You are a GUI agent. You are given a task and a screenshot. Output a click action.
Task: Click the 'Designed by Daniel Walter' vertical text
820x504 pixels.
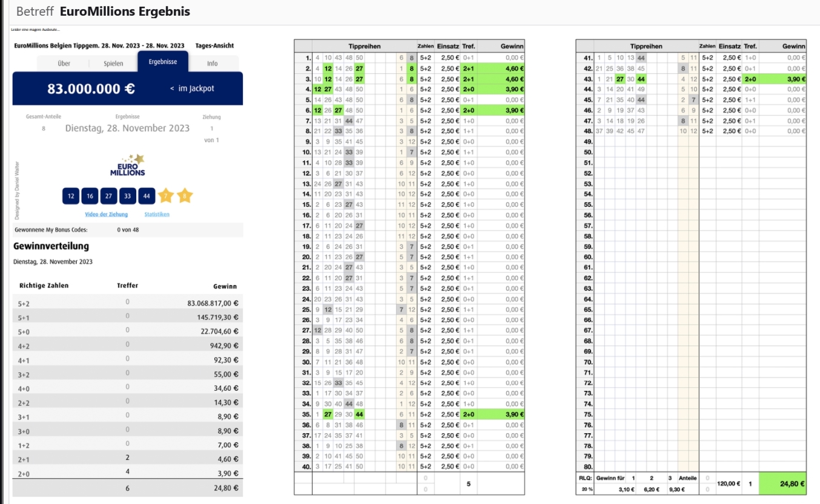[18, 190]
